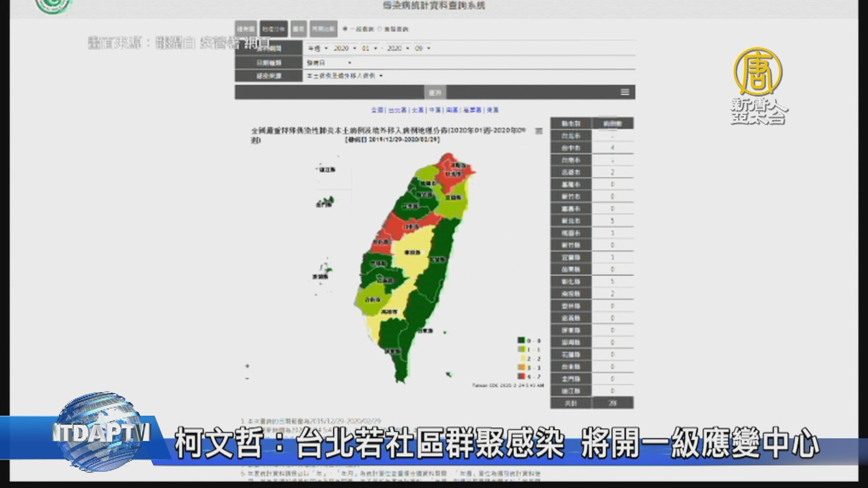Click the chart options icon beside the map title
The height and width of the screenshot is (488, 868).
539,131
